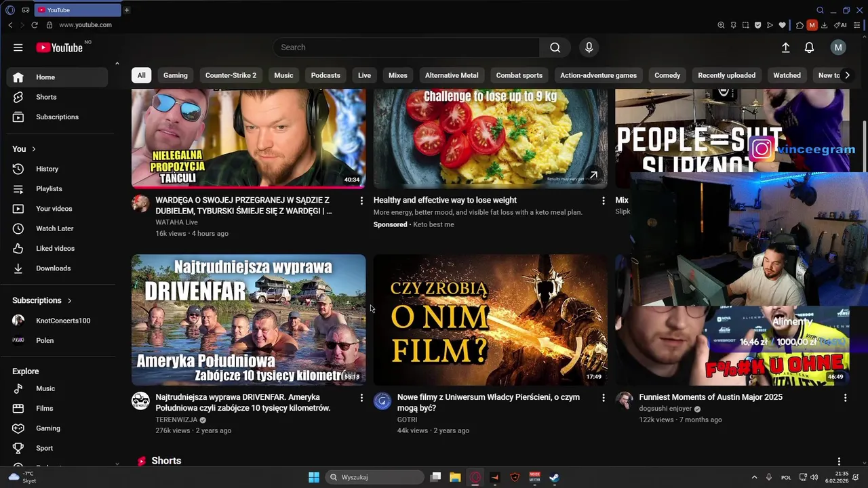Open File Explorer from taskbar
This screenshot has width=868, height=488.
tap(455, 477)
